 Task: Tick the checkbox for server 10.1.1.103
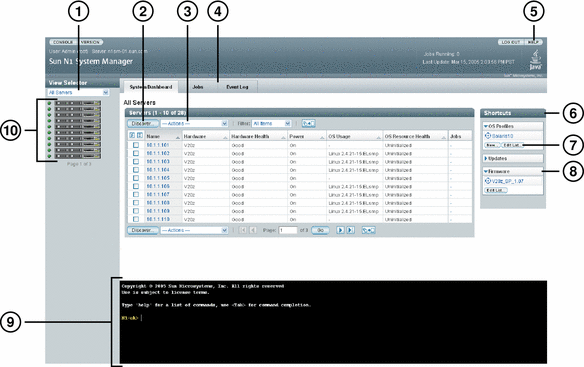136,161
